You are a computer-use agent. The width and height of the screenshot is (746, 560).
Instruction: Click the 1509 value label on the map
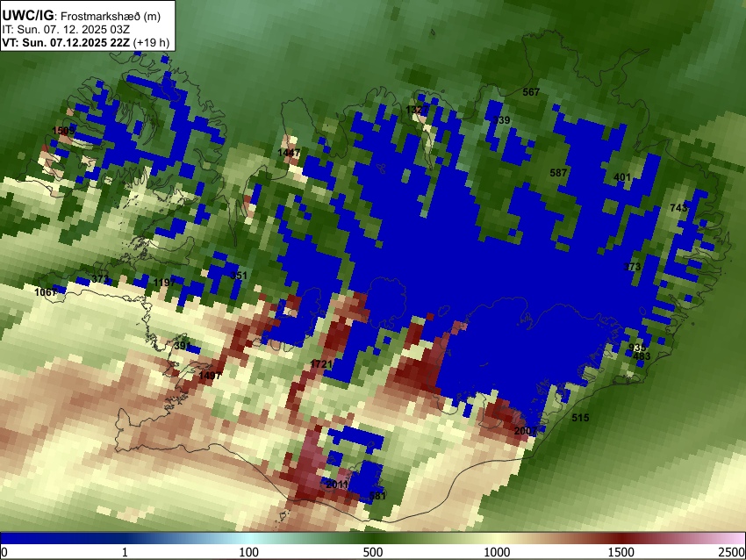pyautogui.click(x=63, y=131)
